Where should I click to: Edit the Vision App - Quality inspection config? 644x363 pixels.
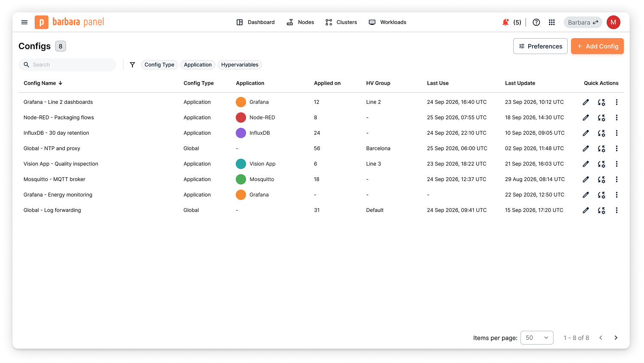[586, 164]
